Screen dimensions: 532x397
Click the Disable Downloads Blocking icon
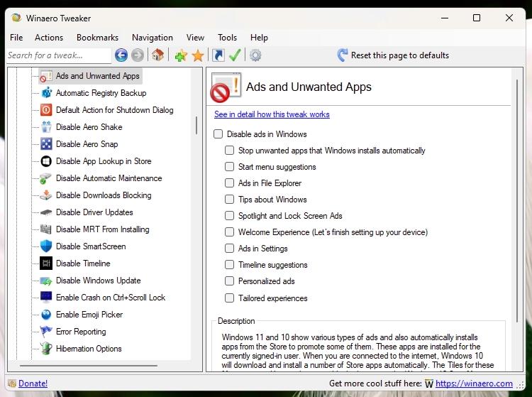(x=46, y=195)
